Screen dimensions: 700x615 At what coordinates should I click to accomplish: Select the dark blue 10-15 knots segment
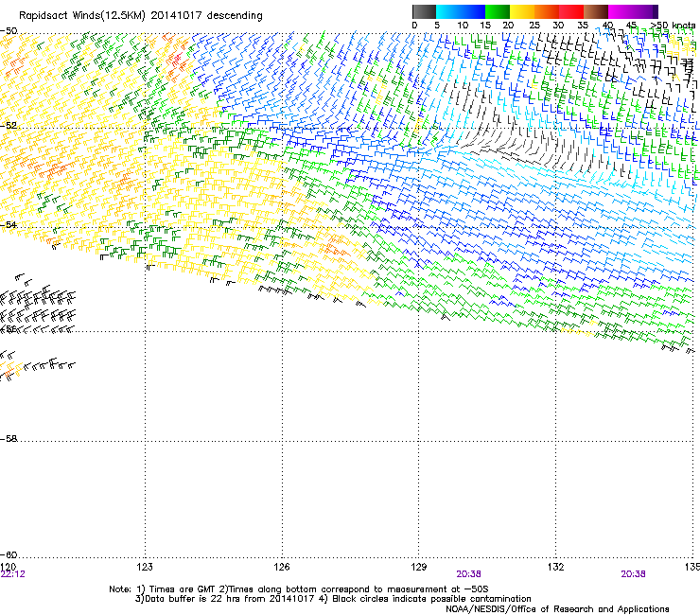pos(473,11)
